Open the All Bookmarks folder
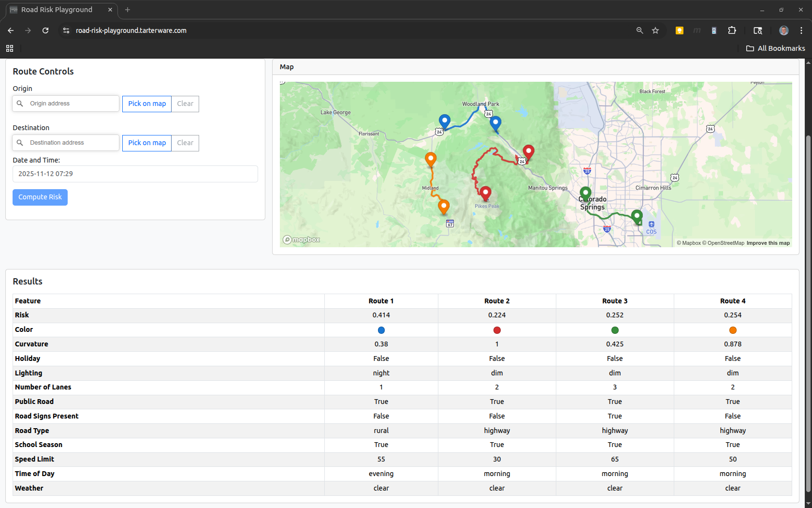This screenshot has height=508, width=812. [x=776, y=48]
